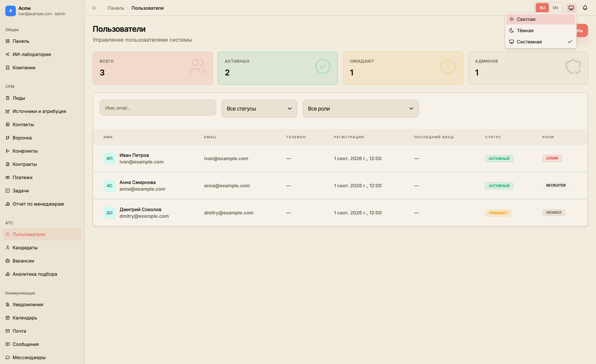This screenshot has height=364, width=596.
Task: Open the notifications bell icon
Action: pos(585,8)
